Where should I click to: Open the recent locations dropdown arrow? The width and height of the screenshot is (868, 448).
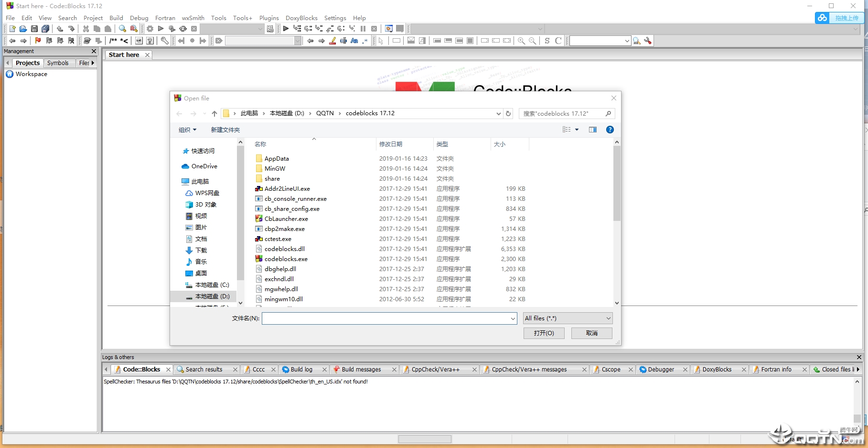205,113
